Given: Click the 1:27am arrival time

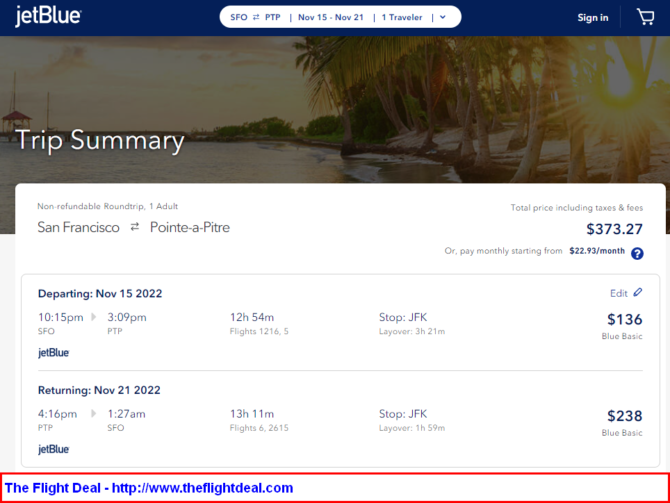Looking at the screenshot, I should click(126, 414).
